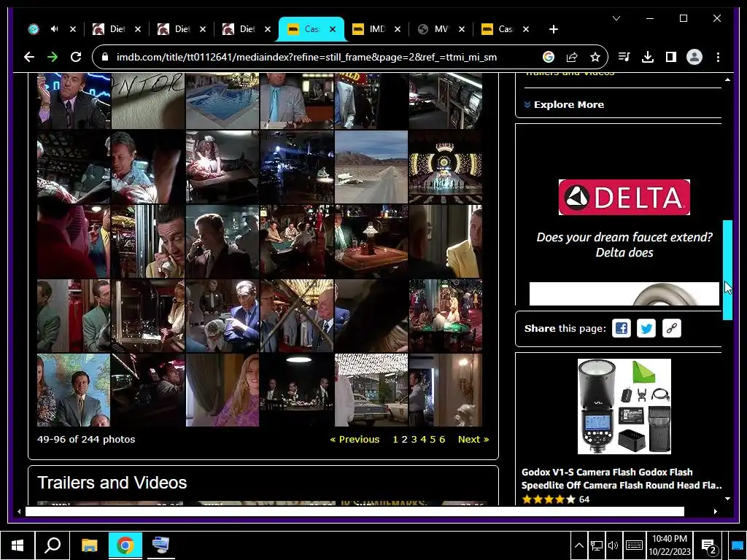Click Chrome icon in the taskbar
This screenshot has width=747, height=560.
[125, 545]
